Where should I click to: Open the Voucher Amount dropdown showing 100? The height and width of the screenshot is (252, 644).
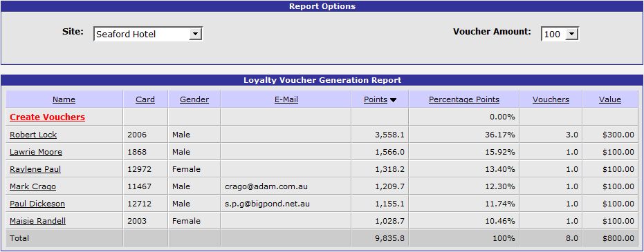(560, 34)
